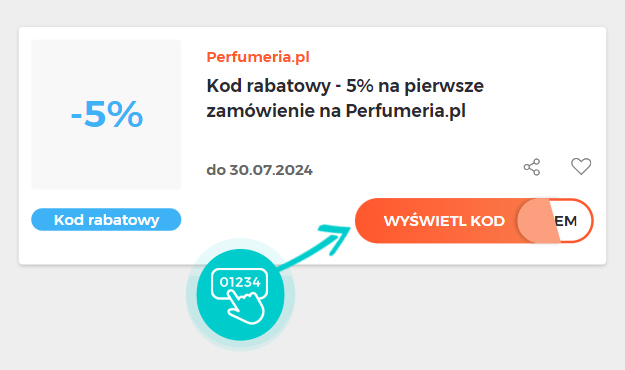The image size is (625, 370).
Task: Select the blue Kod rabatowy badge
Action: tap(106, 220)
